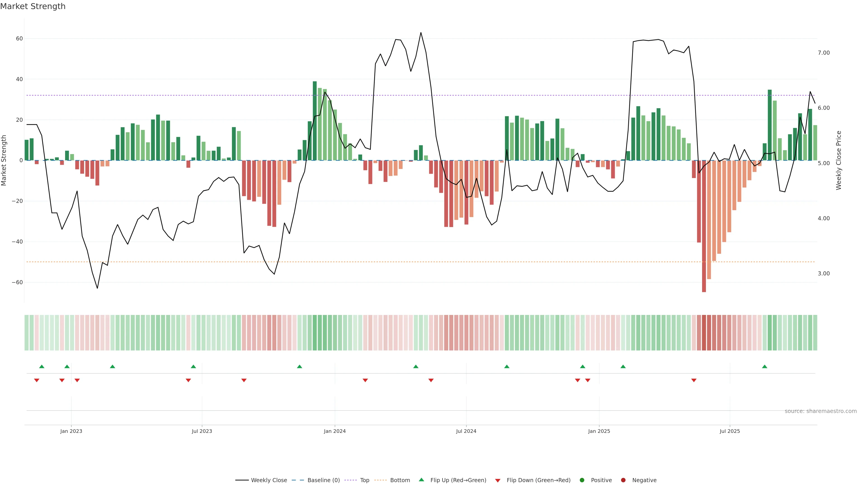Click the Weekly Close Price axis title

pyautogui.click(x=839, y=160)
